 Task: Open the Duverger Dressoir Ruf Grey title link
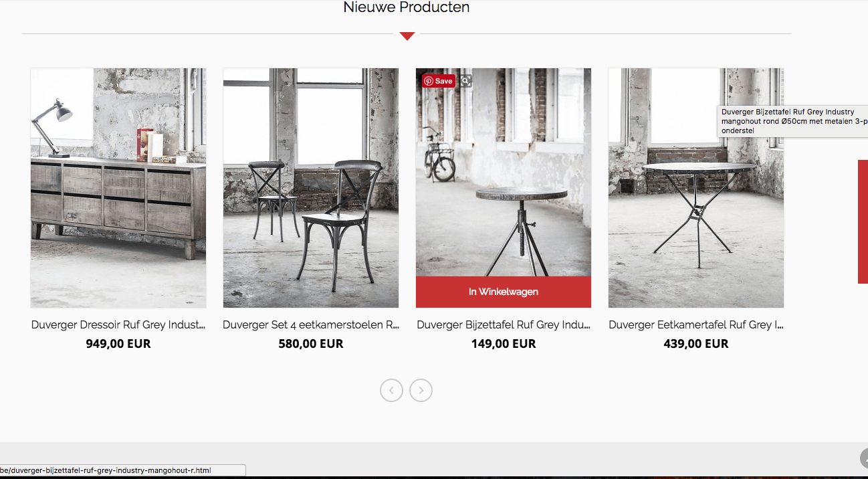pos(118,325)
